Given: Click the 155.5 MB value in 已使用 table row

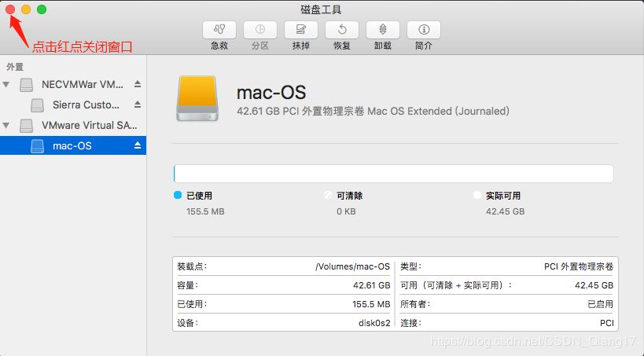Looking at the screenshot, I should (371, 304).
